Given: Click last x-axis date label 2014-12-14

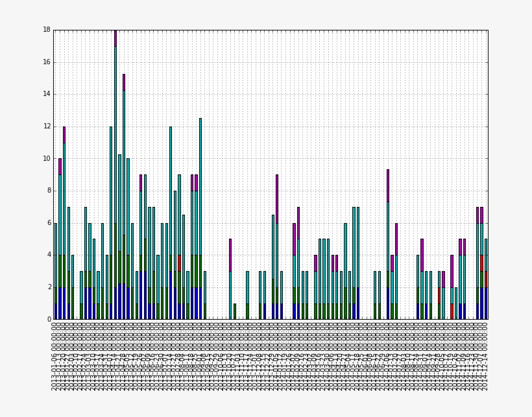Looking at the screenshot, I should pos(485,355).
